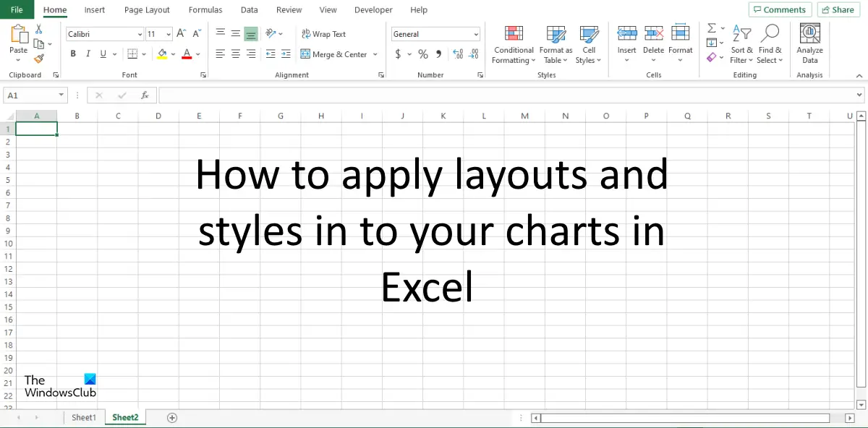Apply the red font color

pos(187,54)
